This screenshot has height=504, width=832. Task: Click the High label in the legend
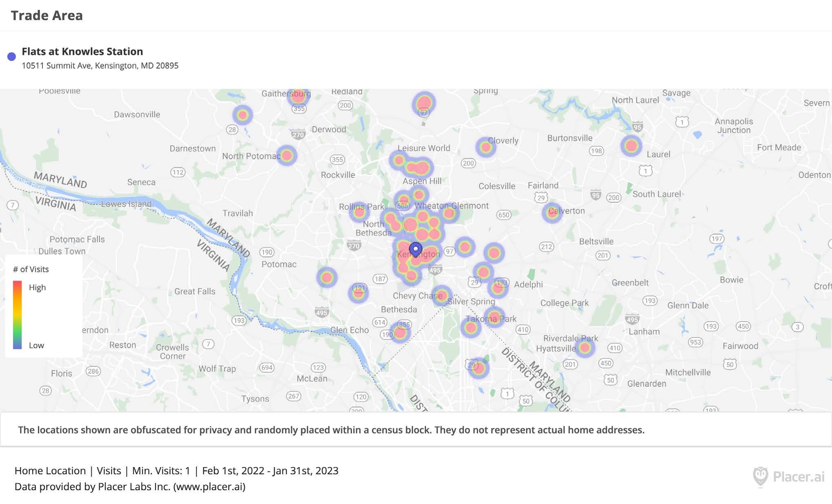pos(37,287)
